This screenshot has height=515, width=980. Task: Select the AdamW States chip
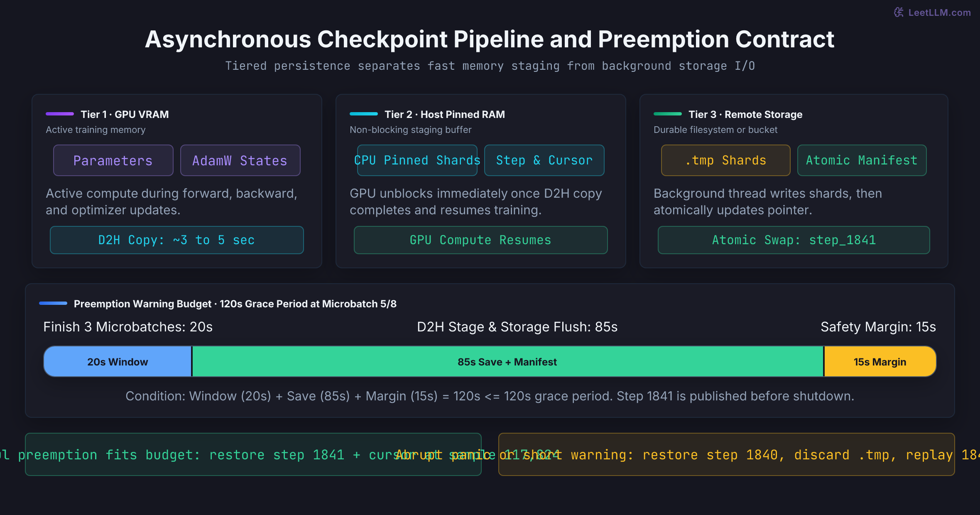click(x=240, y=160)
